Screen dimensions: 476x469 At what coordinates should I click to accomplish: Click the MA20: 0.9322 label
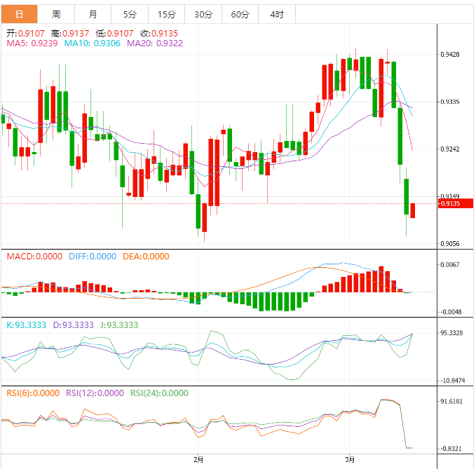[155, 43]
